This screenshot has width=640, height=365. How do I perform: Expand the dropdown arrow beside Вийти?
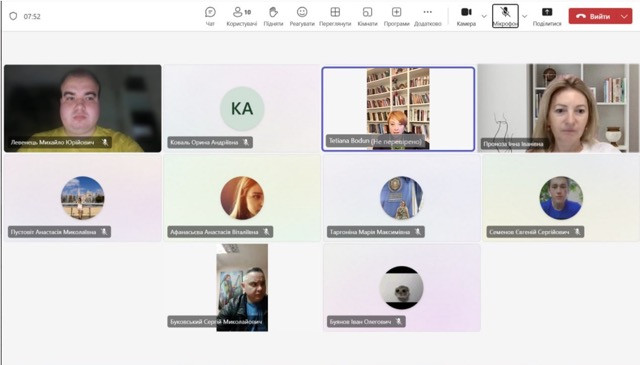[624, 16]
